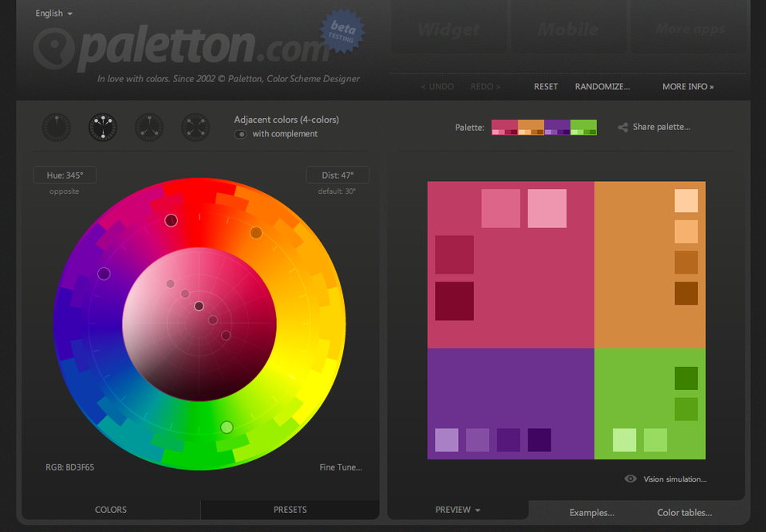
Task: Open the Mobile tab
Action: [568, 30]
